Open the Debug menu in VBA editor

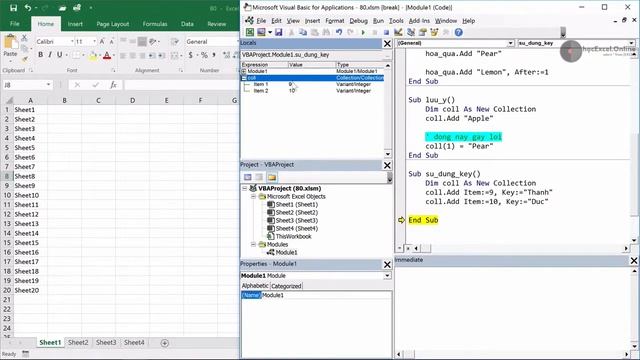point(358,20)
